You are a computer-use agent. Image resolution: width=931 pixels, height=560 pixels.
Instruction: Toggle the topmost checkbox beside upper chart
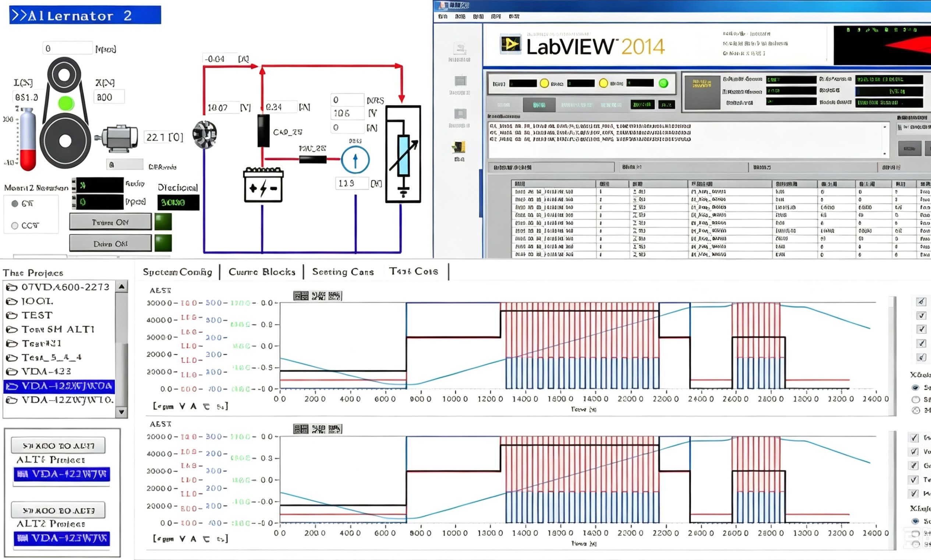click(x=921, y=302)
